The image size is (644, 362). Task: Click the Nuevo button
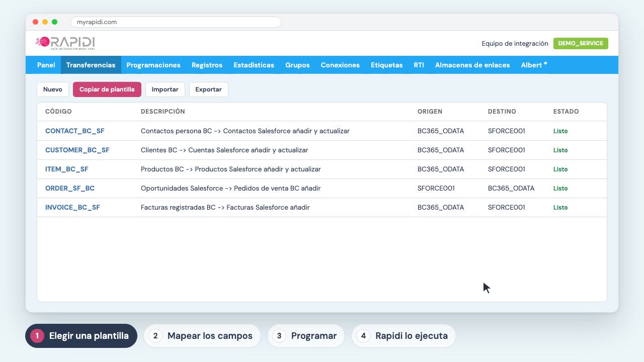pos(53,89)
